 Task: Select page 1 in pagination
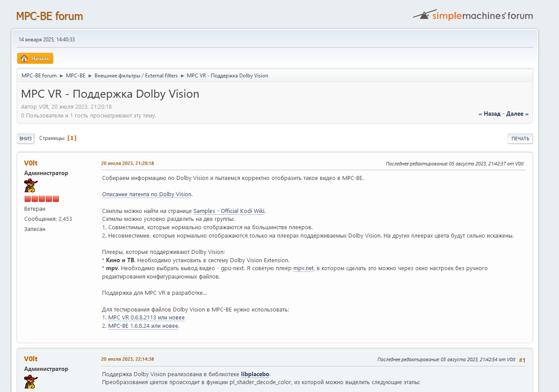pyautogui.click(x=72, y=138)
